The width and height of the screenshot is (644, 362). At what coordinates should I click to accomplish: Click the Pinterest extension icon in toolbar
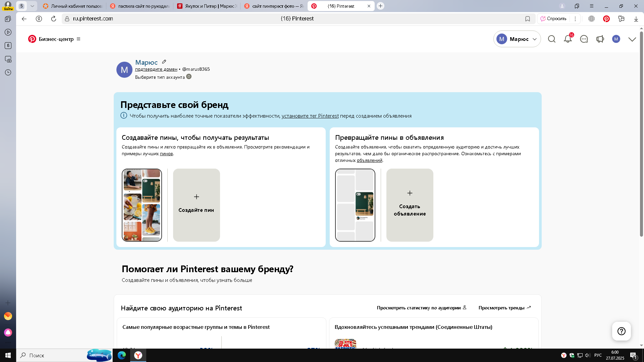tap(606, 19)
